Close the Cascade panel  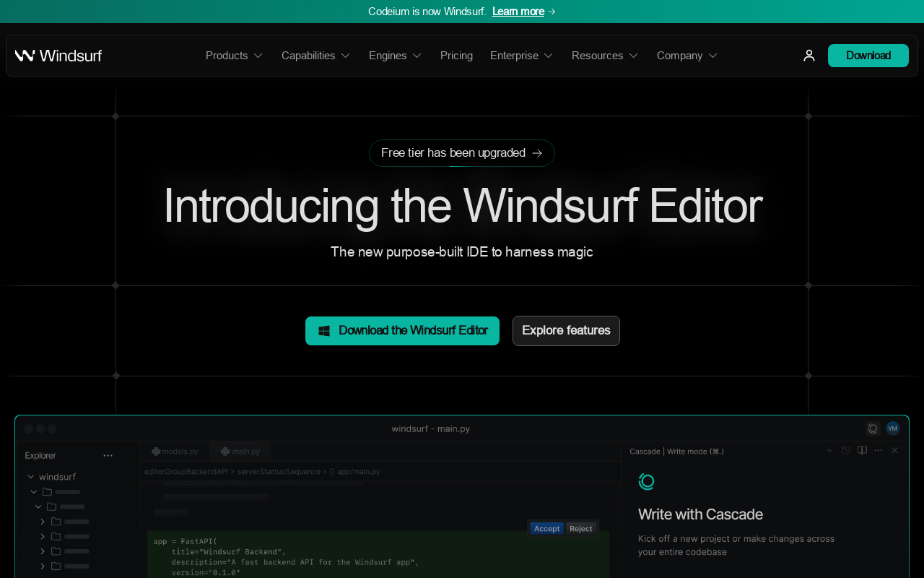(895, 451)
